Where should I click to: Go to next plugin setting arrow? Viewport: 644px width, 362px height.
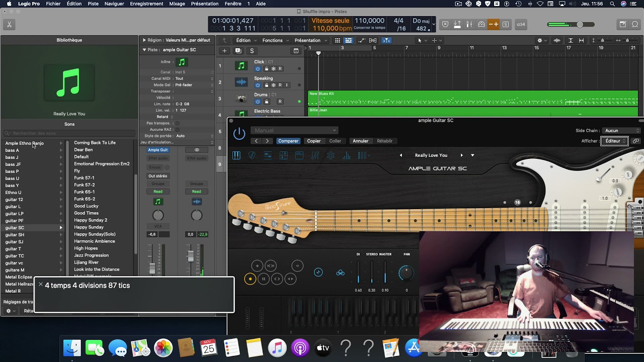[x=267, y=141]
